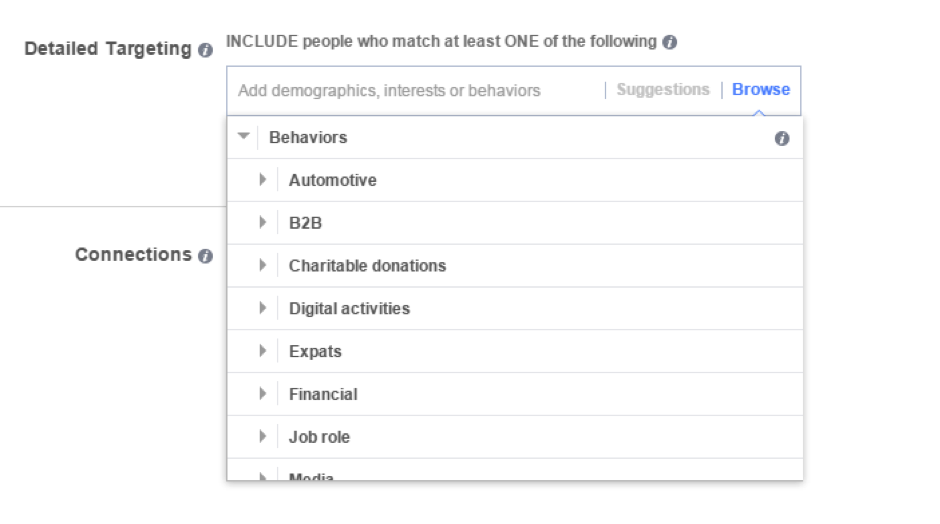Image resolution: width=940 pixels, height=524 pixels.
Task: Click the info icon beside Connections
Action: point(205,256)
